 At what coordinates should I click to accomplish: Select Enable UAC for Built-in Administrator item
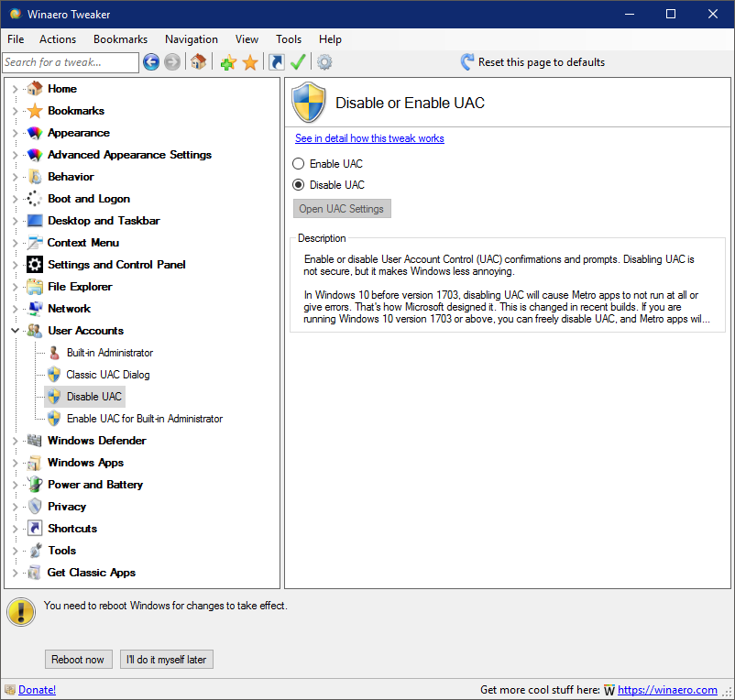click(145, 419)
